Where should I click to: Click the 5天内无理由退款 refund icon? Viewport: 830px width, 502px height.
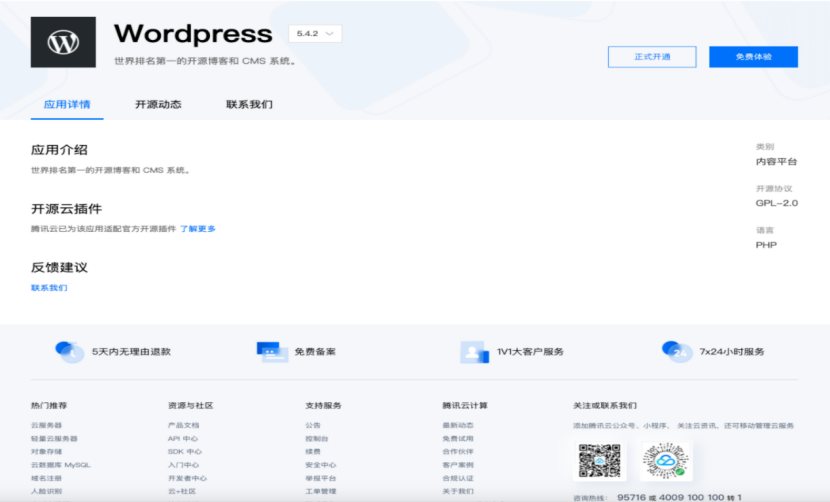coord(69,352)
